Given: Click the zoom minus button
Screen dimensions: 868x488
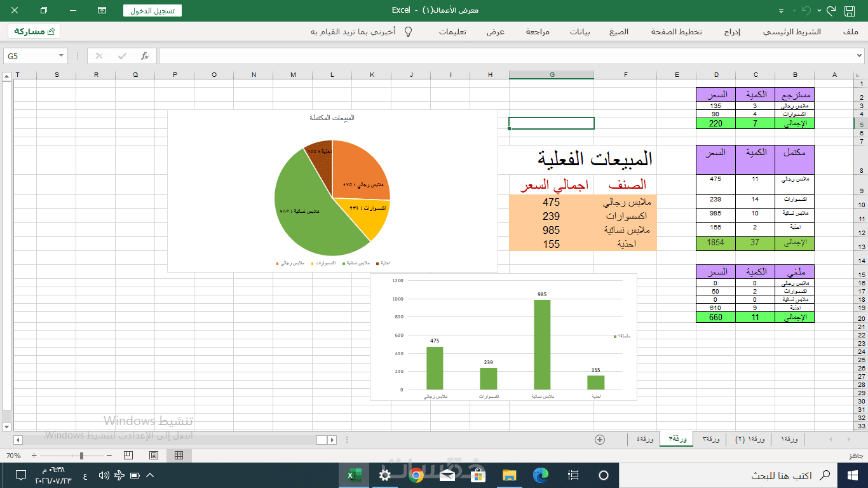Looking at the screenshot, I should [109, 456].
